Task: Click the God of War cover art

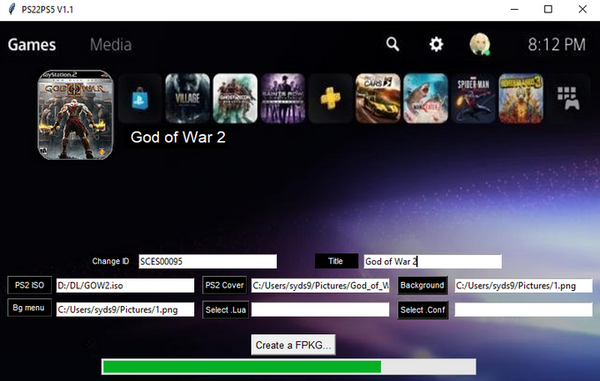Action: (x=75, y=115)
